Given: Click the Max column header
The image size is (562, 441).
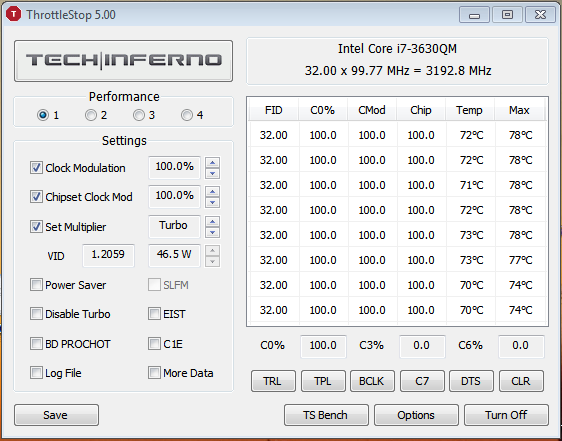Looking at the screenshot, I should click(x=519, y=110).
